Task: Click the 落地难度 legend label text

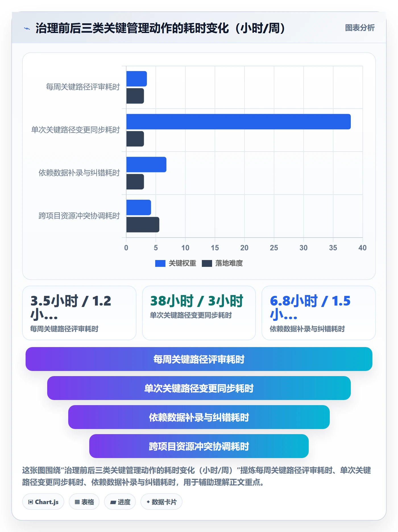Action: coord(229,263)
